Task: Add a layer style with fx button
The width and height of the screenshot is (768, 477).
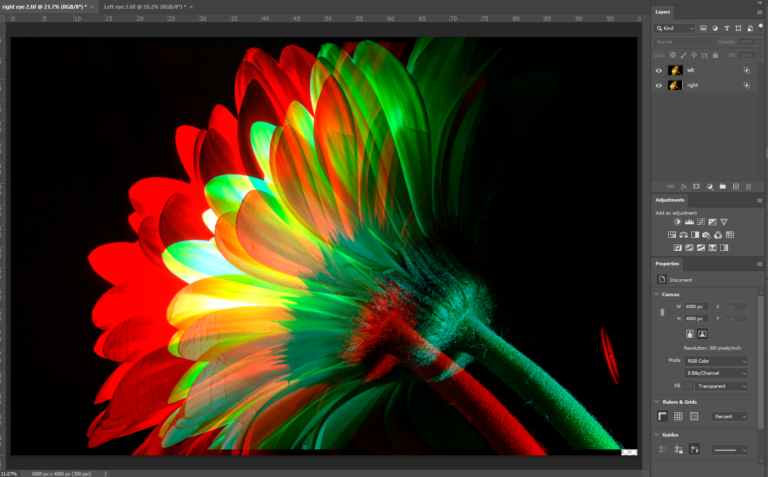Action: 684,187
